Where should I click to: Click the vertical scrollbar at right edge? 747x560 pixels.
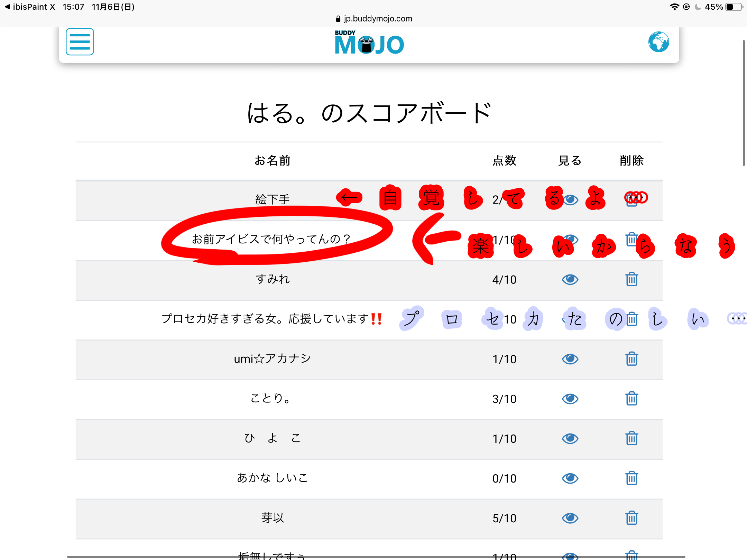(744, 104)
